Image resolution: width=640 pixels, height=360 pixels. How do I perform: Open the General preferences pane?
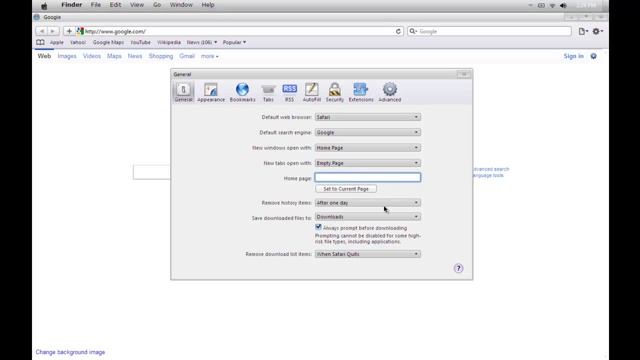183,92
